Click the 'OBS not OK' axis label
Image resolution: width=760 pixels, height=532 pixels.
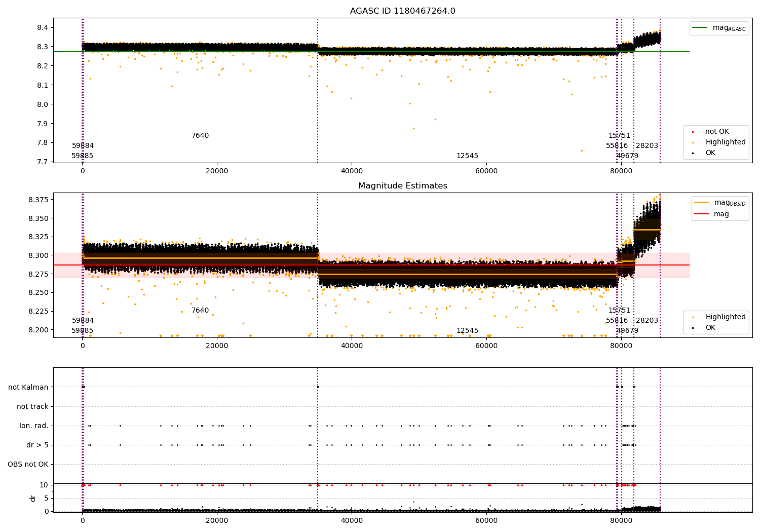(28, 464)
